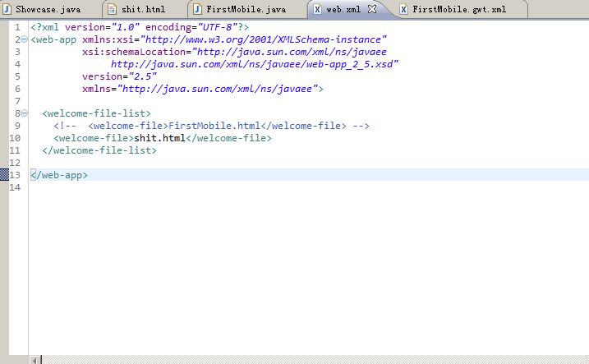Open the FirstMobile.gwt.xml tab
589x364 pixels.
pos(458,9)
